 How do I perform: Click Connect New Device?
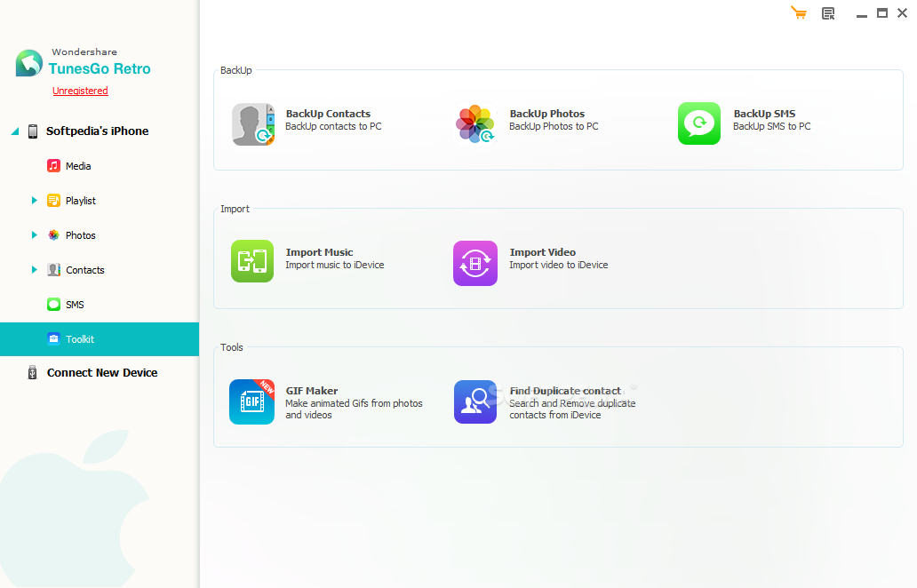pos(102,372)
